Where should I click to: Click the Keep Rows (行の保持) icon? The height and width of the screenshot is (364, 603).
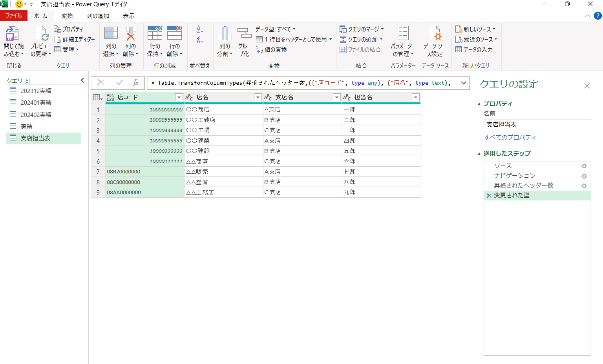[155, 33]
